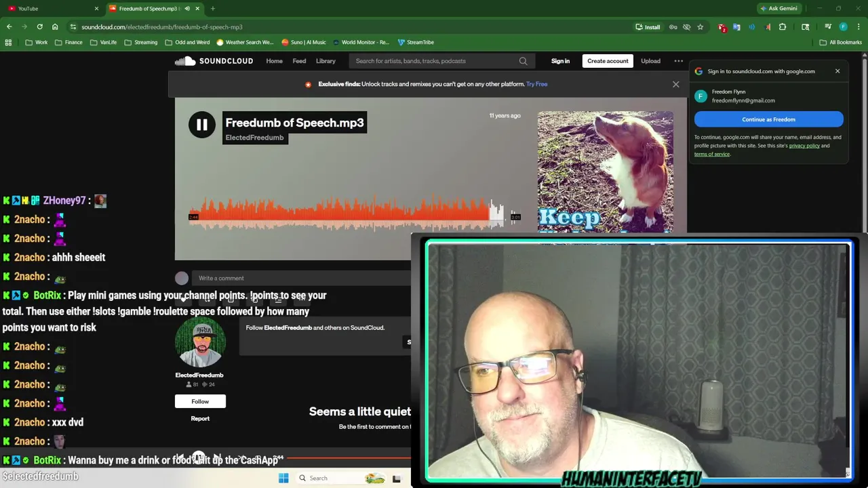Image resolution: width=868 pixels, height=488 pixels.
Task: Pause the Freedumb of Speech track
Action: pos(201,125)
